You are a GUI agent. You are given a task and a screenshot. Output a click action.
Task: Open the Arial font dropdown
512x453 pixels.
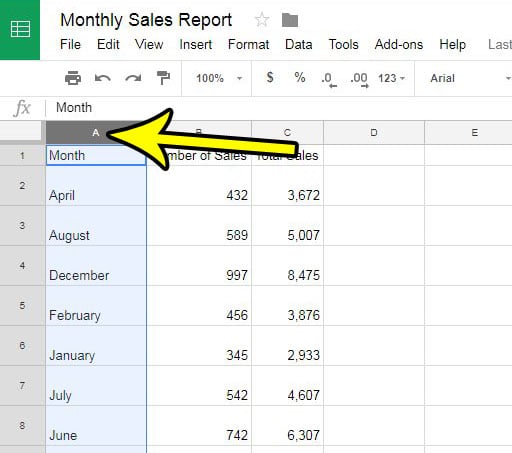470,78
